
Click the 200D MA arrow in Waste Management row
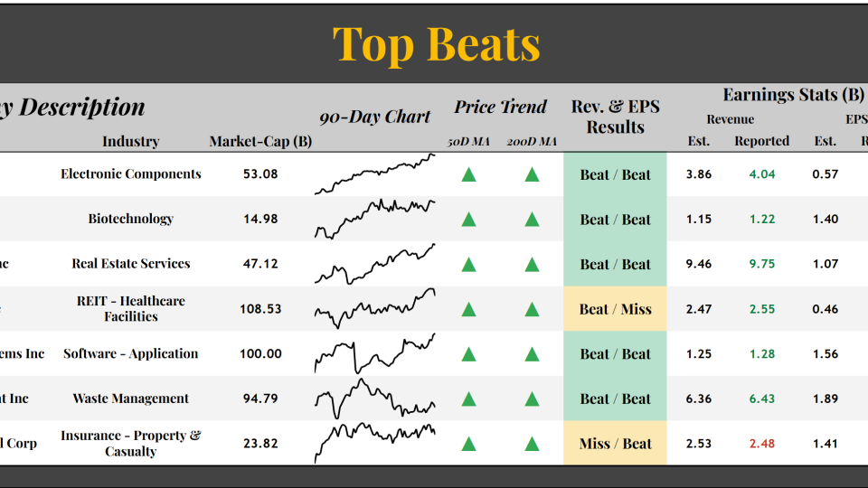(x=532, y=399)
